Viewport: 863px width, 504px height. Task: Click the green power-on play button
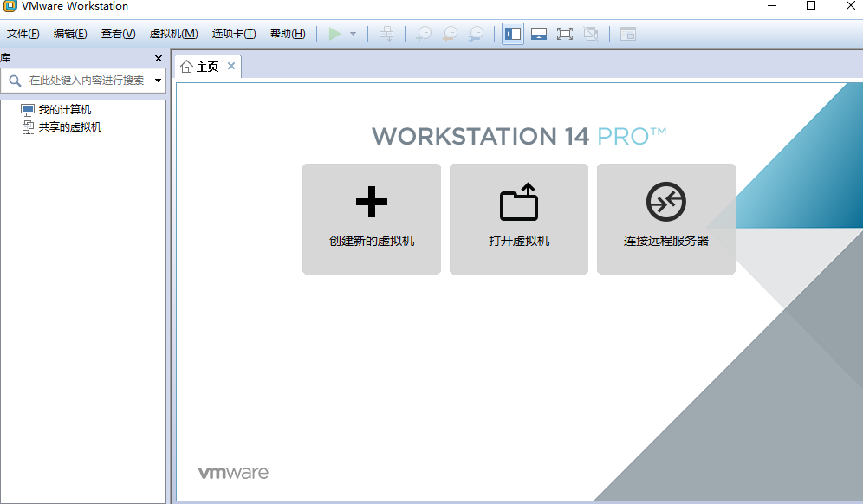tap(334, 34)
